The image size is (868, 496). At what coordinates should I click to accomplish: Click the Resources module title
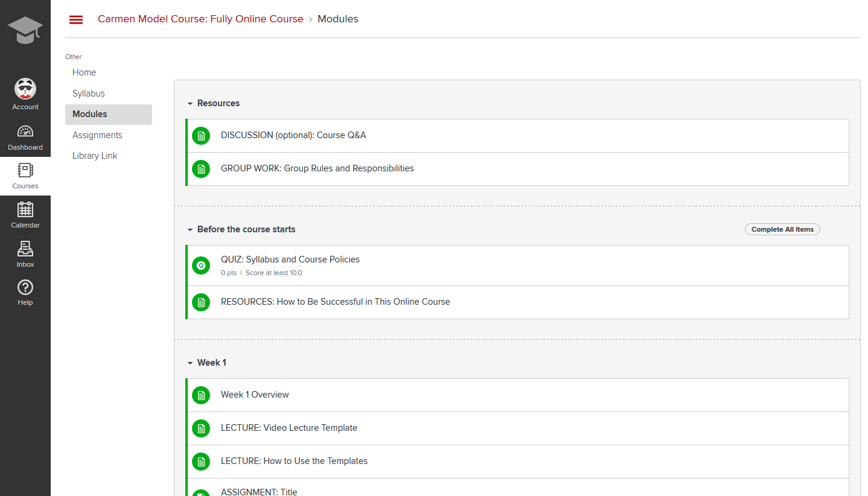[x=219, y=103]
